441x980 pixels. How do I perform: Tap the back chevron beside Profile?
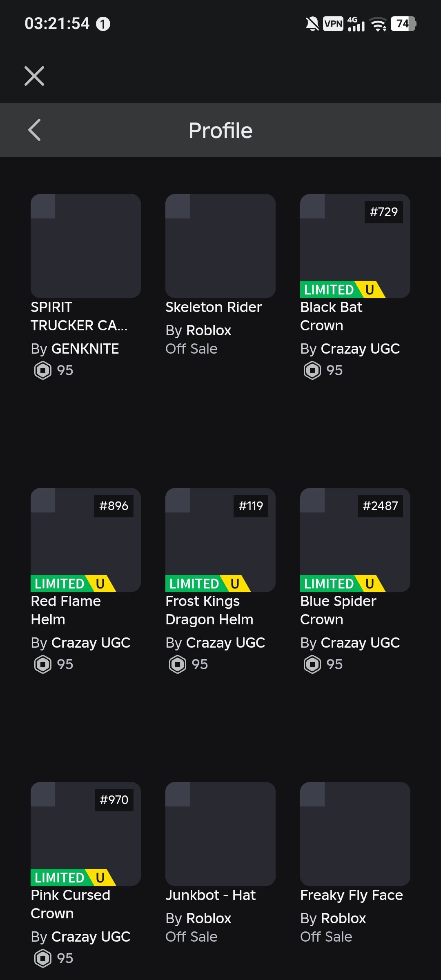[x=34, y=130]
